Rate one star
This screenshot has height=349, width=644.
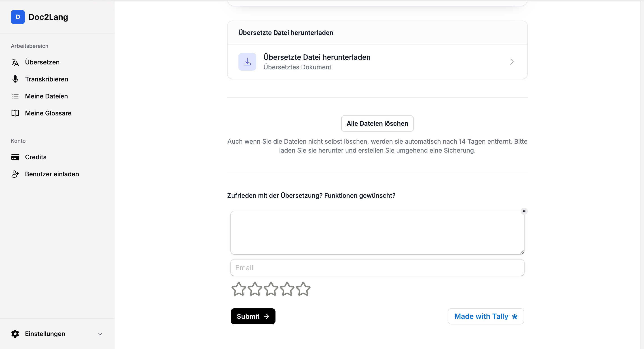pos(239,289)
